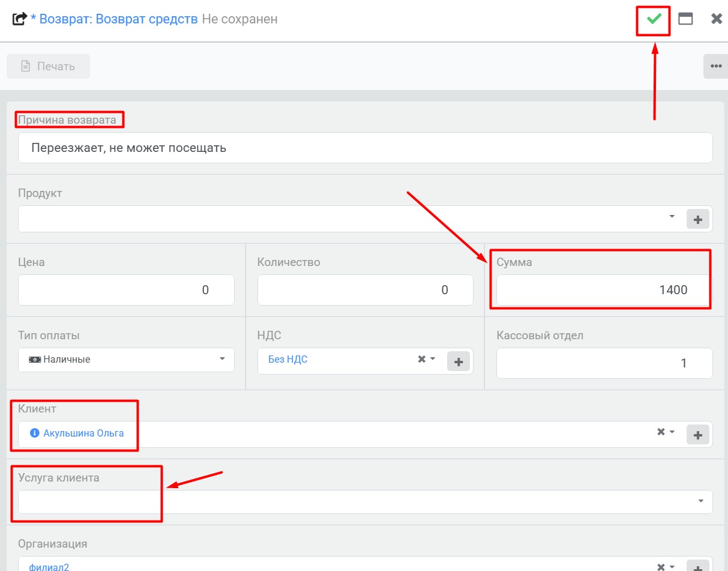The width and height of the screenshot is (728, 571).
Task: Save the refund with the green checkmark
Action: pos(654,19)
